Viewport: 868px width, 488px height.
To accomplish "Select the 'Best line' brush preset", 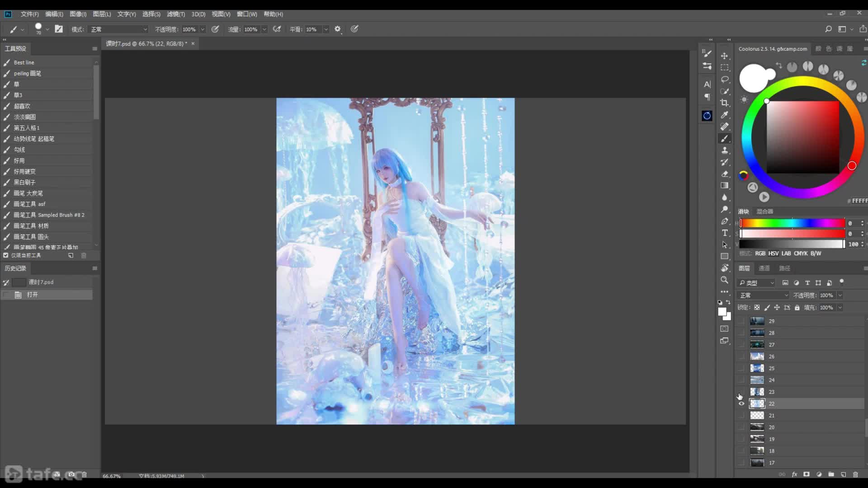I will tap(47, 62).
